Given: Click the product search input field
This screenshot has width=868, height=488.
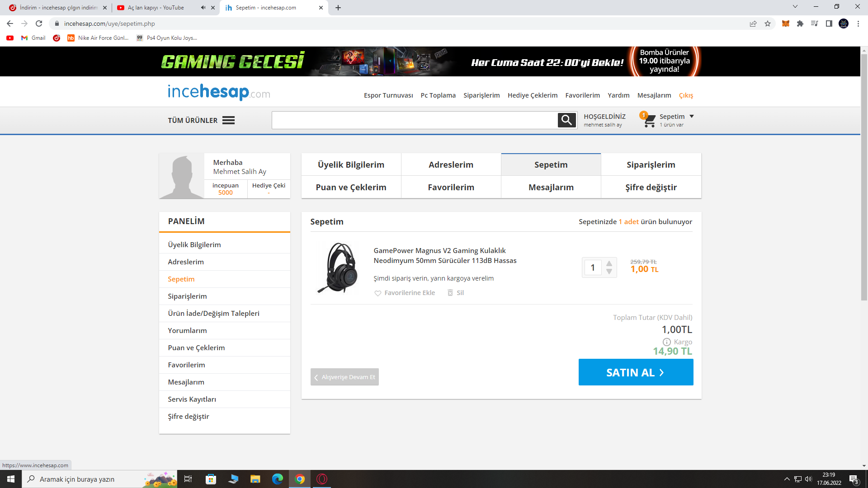Looking at the screenshot, I should 414,120.
